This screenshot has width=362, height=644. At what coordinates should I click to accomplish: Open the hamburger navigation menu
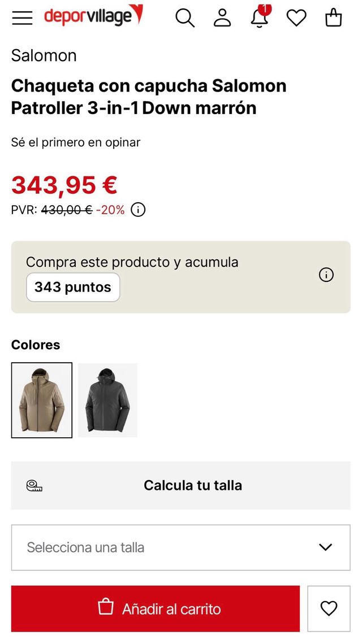21,18
